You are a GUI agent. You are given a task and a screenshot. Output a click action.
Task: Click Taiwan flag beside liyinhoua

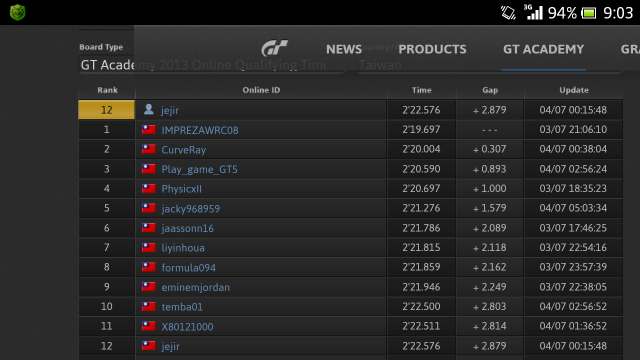click(149, 247)
